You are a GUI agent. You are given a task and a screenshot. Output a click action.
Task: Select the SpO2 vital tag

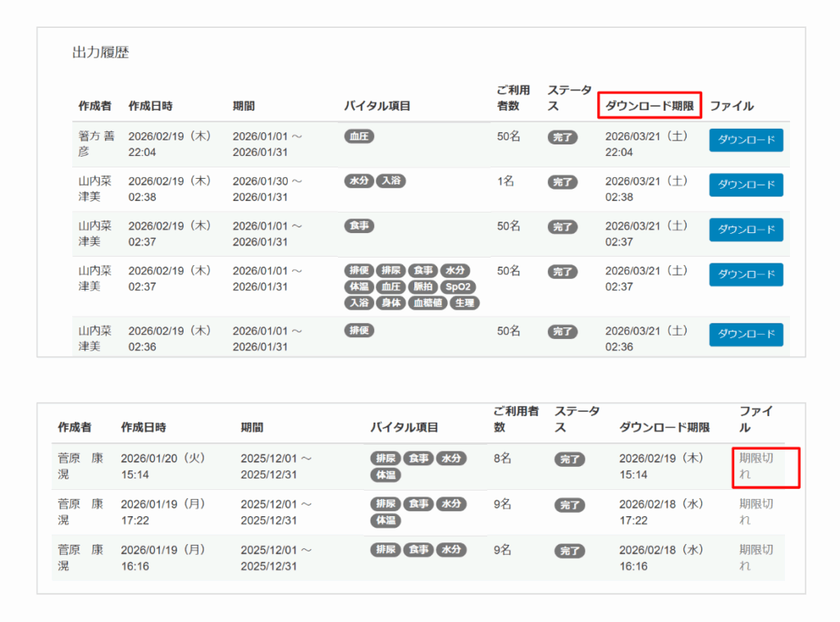[x=458, y=286]
